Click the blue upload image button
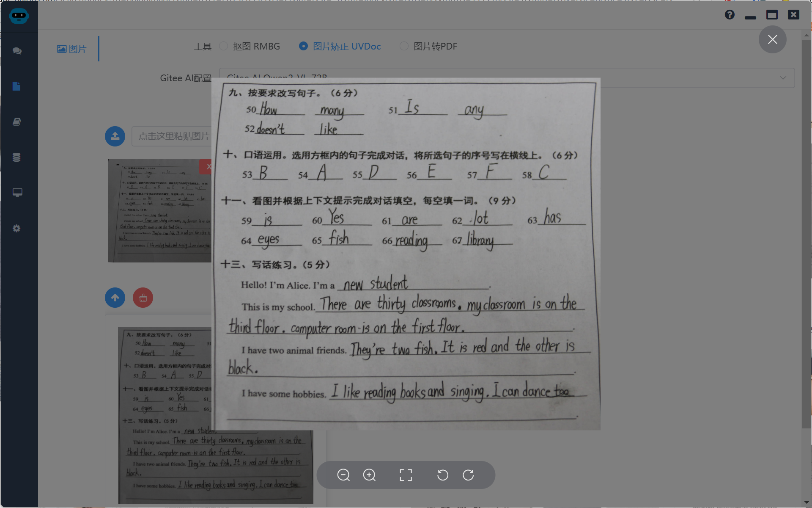The image size is (812, 508). tap(115, 136)
